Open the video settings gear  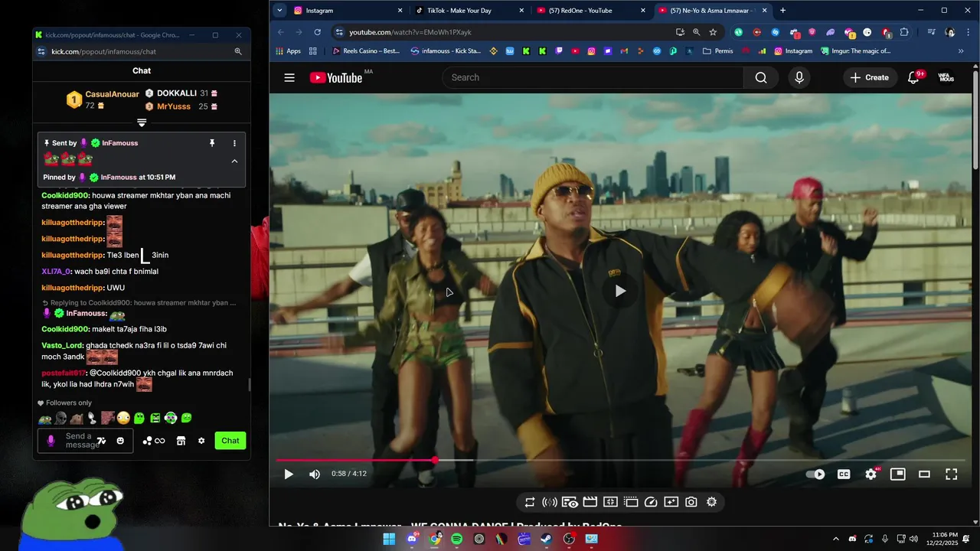click(x=871, y=474)
